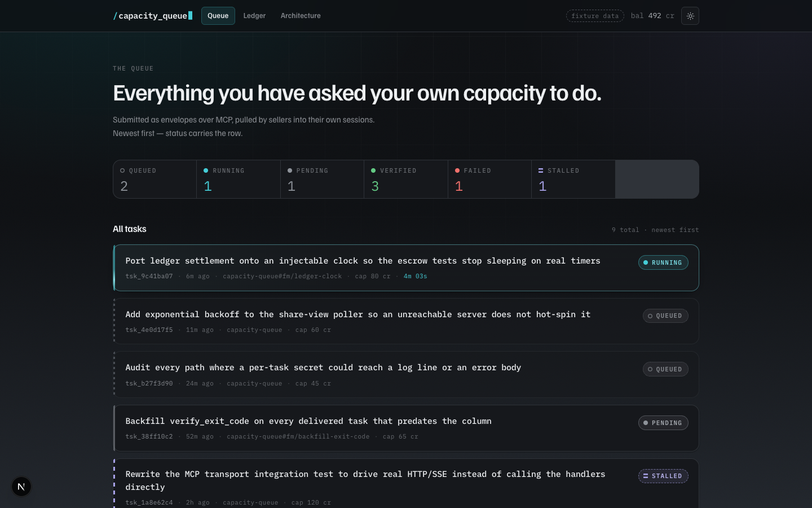Select the Failed status card

pos(489,179)
